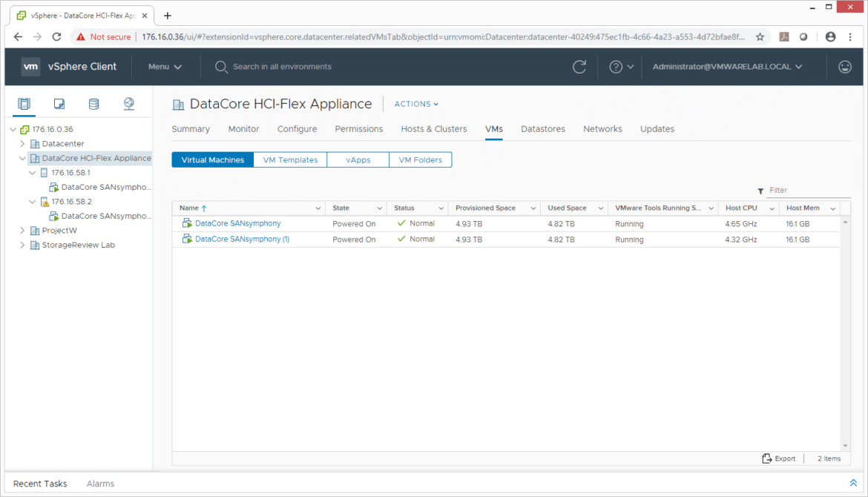The width and height of the screenshot is (868, 497).
Task: Expand the Recent Tasks panel with double chevron
Action: 853,483
